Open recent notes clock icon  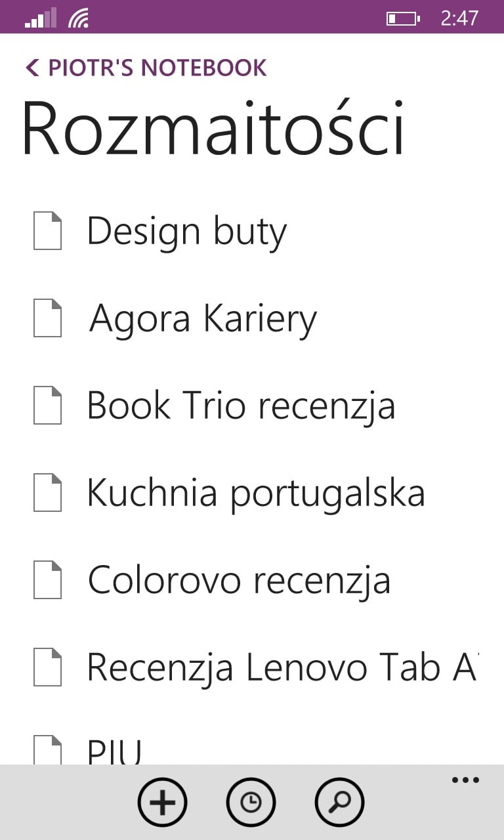click(x=251, y=802)
